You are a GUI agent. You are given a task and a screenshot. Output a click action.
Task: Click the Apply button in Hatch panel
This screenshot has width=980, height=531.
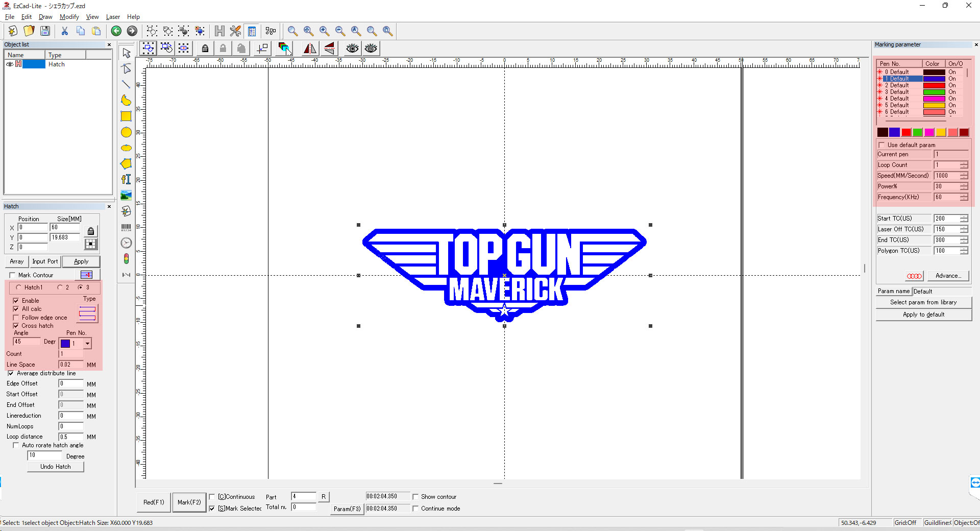81,261
